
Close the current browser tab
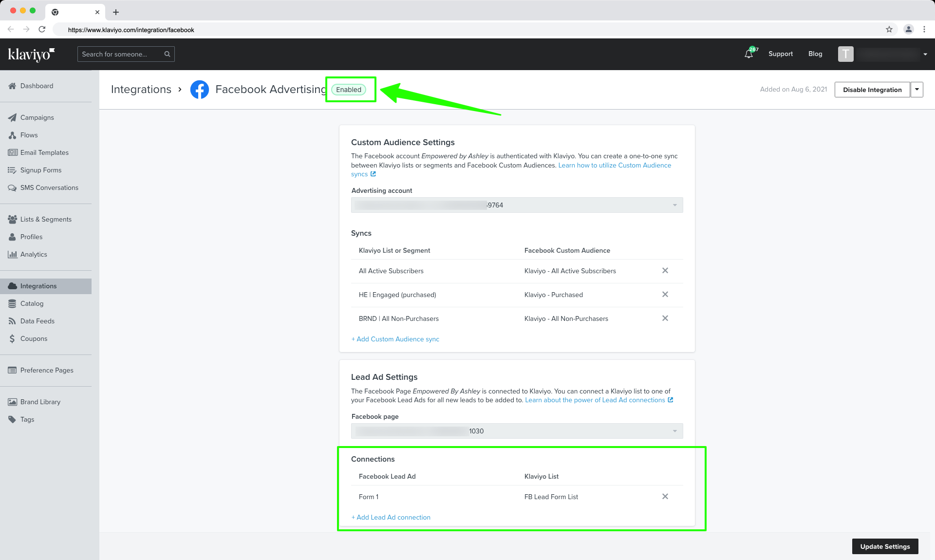coord(97,12)
